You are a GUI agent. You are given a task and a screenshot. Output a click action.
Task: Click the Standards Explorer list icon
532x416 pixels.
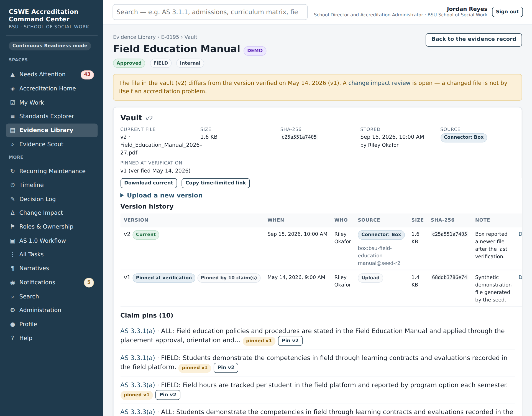coord(12,116)
